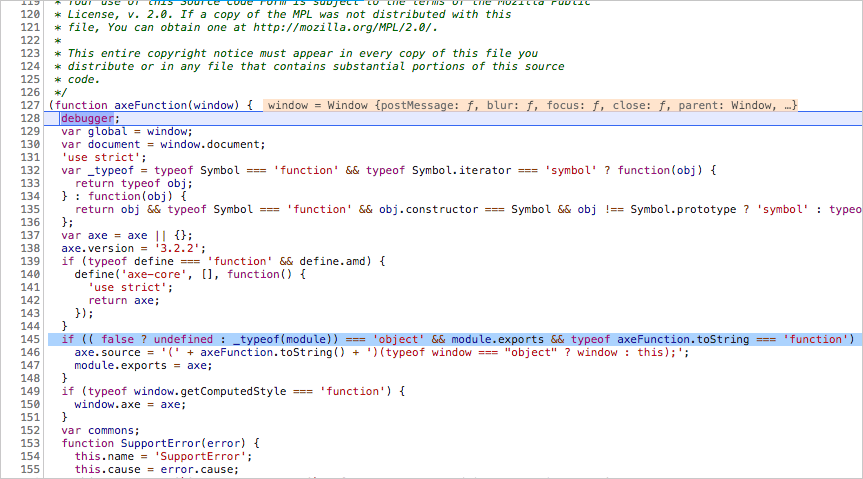Click 'return typeof obj;' on line 133
Viewport: 863px width, 479px height.
coord(134,183)
